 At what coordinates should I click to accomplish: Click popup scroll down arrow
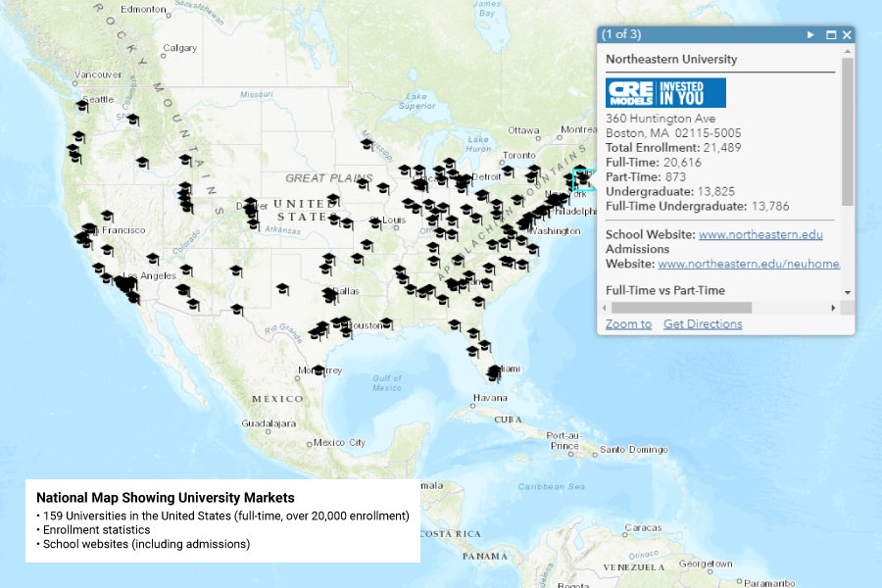click(x=847, y=293)
